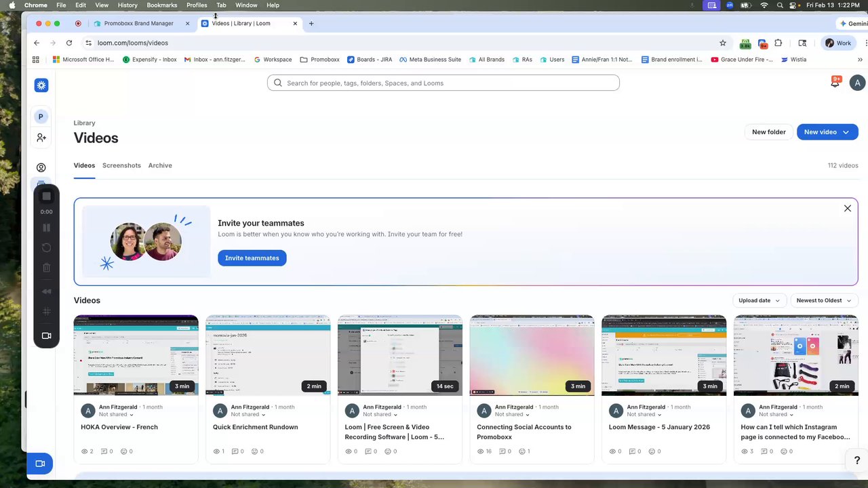The image size is (868, 488).
Task: Click the rewind icon in recorder panel
Action: 47,291
